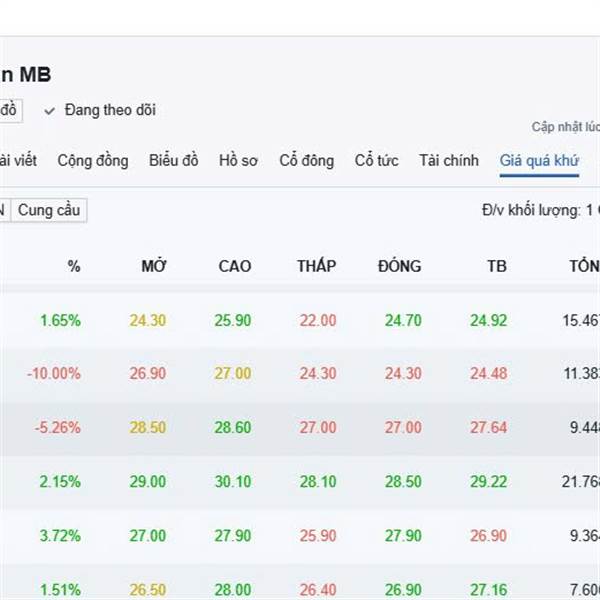Click the 30.10 high price cell
The image size is (600, 600).
pos(233,482)
